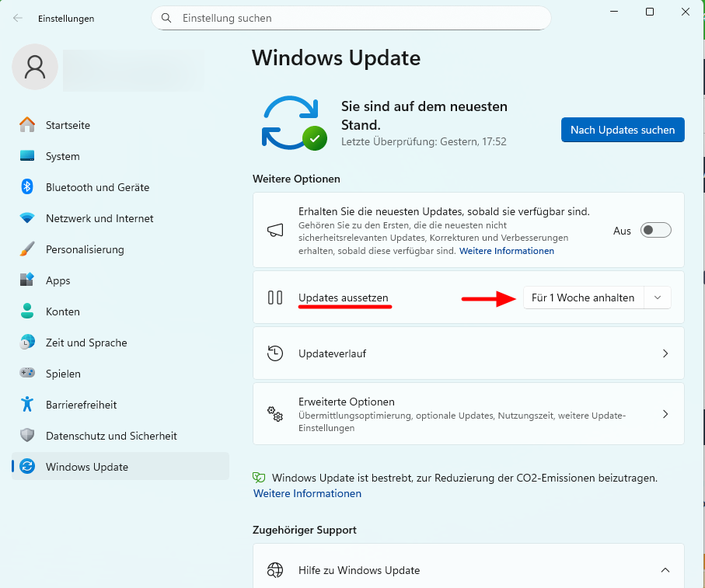Click the Weitere Optionen heading

(x=296, y=179)
